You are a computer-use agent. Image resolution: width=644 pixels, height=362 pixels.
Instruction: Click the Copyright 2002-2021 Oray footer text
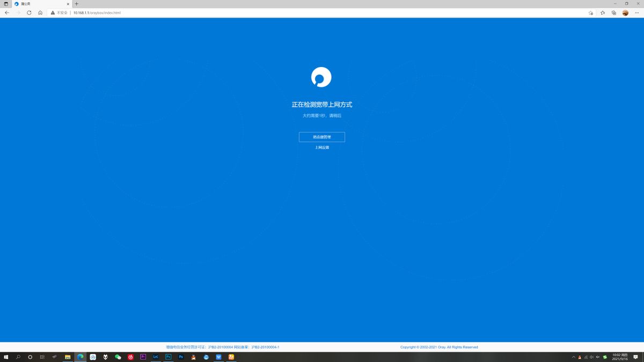439,347
